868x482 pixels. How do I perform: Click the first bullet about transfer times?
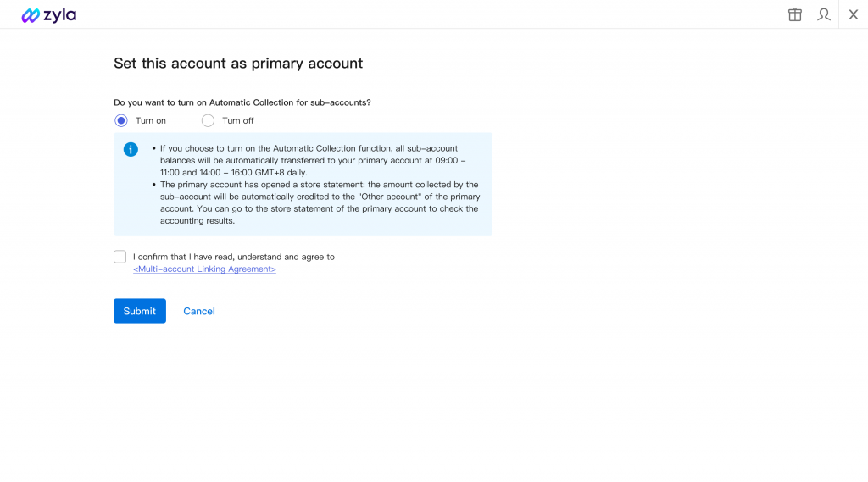[x=314, y=160]
